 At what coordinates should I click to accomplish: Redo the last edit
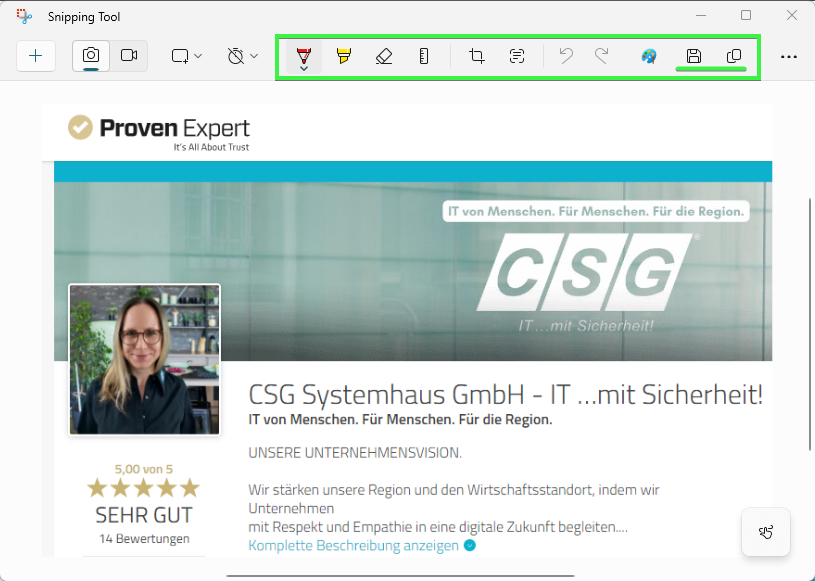pyautogui.click(x=602, y=56)
